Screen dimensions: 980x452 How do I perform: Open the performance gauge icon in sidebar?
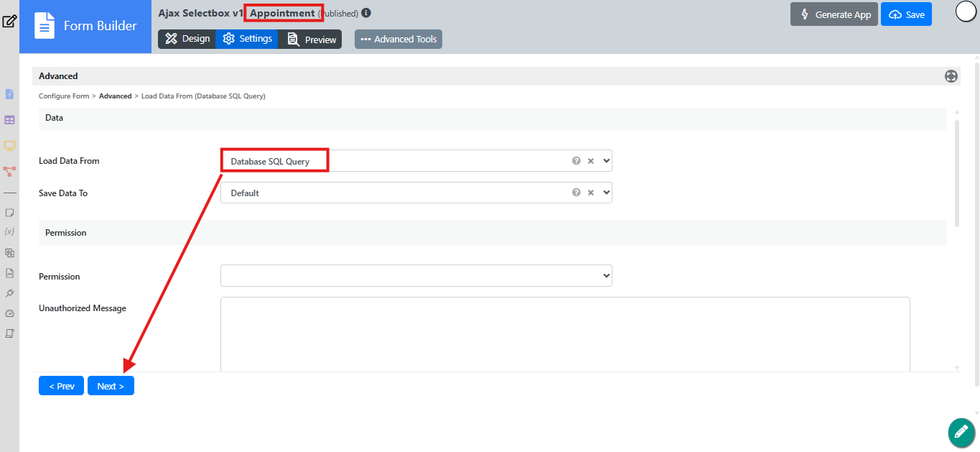pos(9,313)
